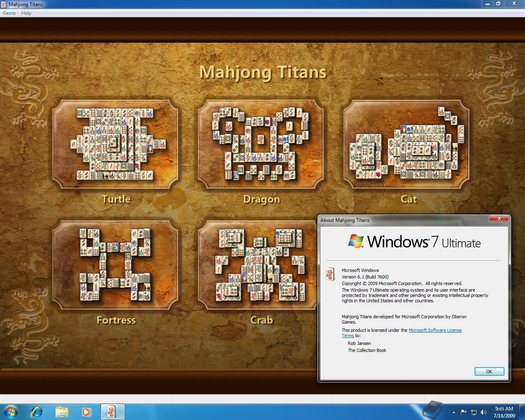Show hidden tray icons arrow
The height and width of the screenshot is (420, 525).
click(x=454, y=412)
